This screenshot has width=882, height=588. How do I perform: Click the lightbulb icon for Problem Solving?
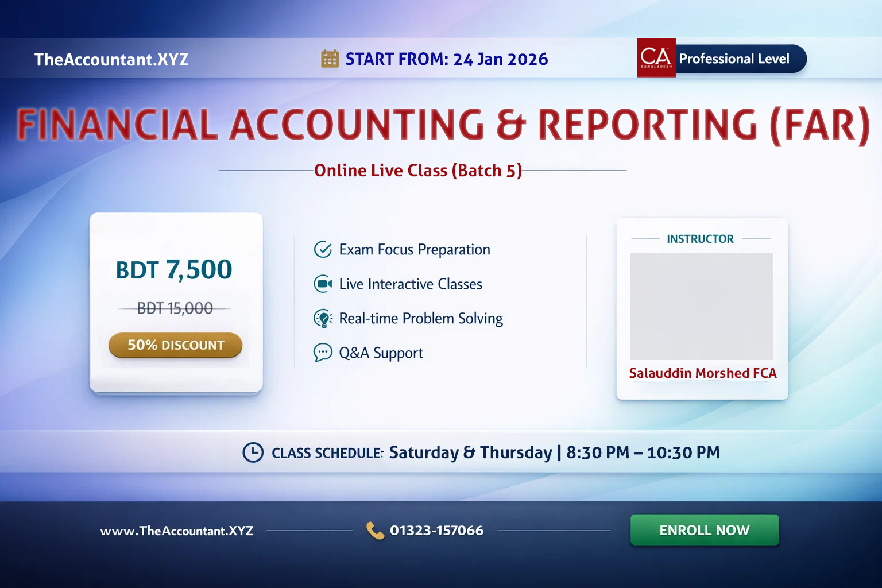[x=323, y=318]
